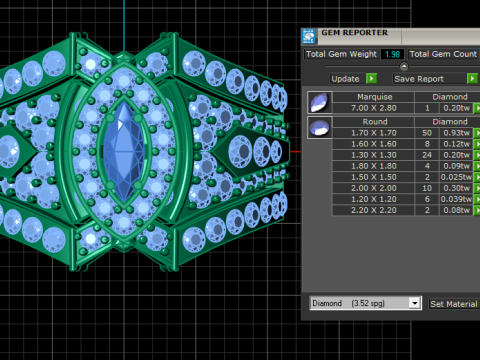Click the Total Gem Weight label
Image resolution: width=480 pixels, height=360 pixels.
tap(341, 54)
